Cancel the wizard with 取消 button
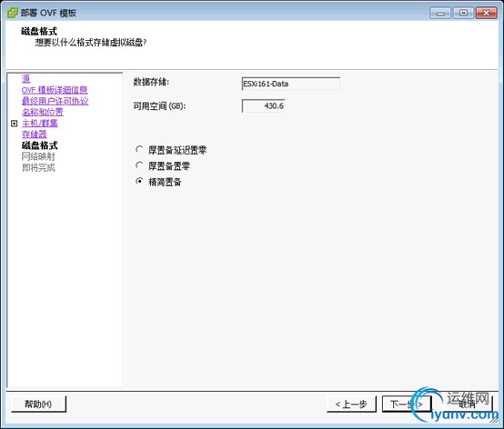This screenshot has width=504, height=429. point(468,404)
